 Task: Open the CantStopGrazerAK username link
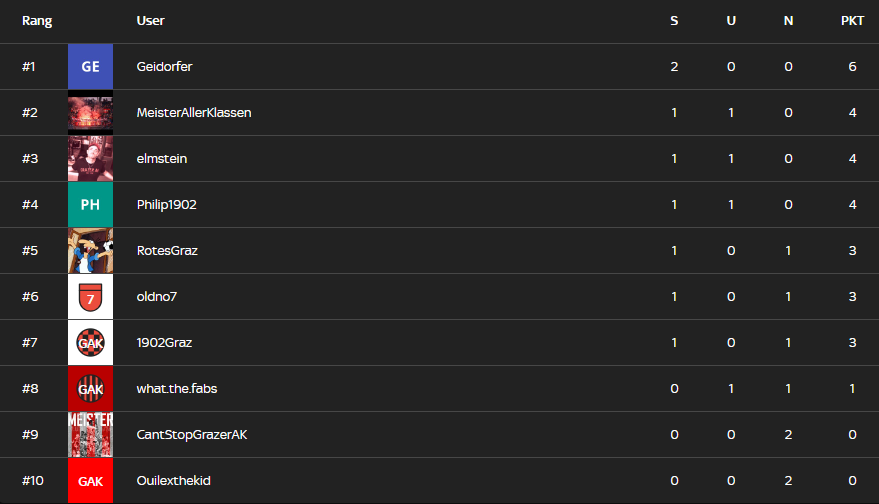192,434
